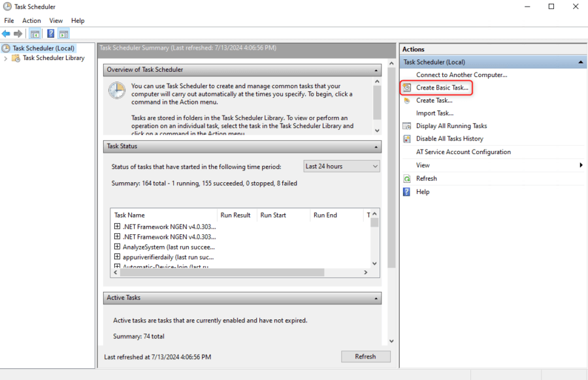Collapse the Task Scheduler (Local) actions section
The height and width of the screenshot is (380, 588).
(x=580, y=61)
